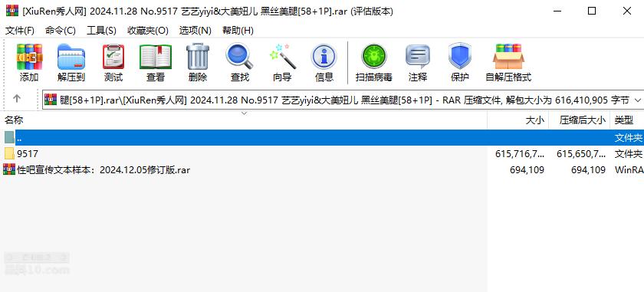Click the Add (添加) archive icon
The width and height of the screenshot is (644, 292).
pos(29,62)
